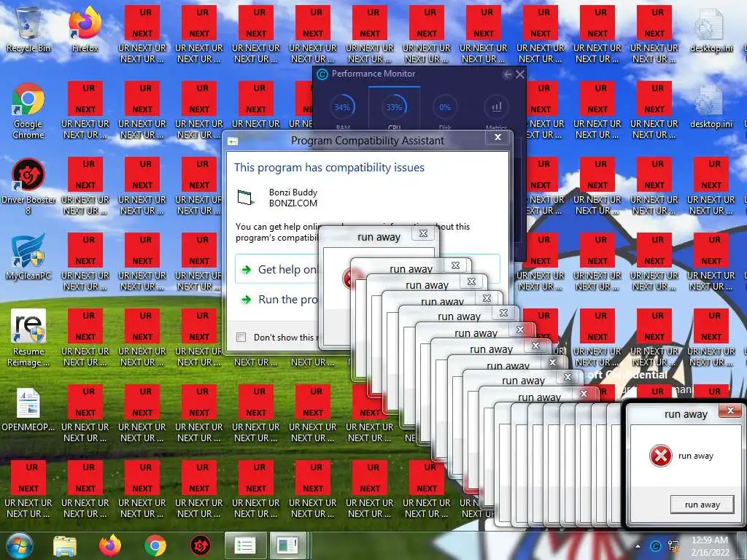Open the Recycle Bin desktop icon
Screen dimensions: 747x560
pos(28,29)
